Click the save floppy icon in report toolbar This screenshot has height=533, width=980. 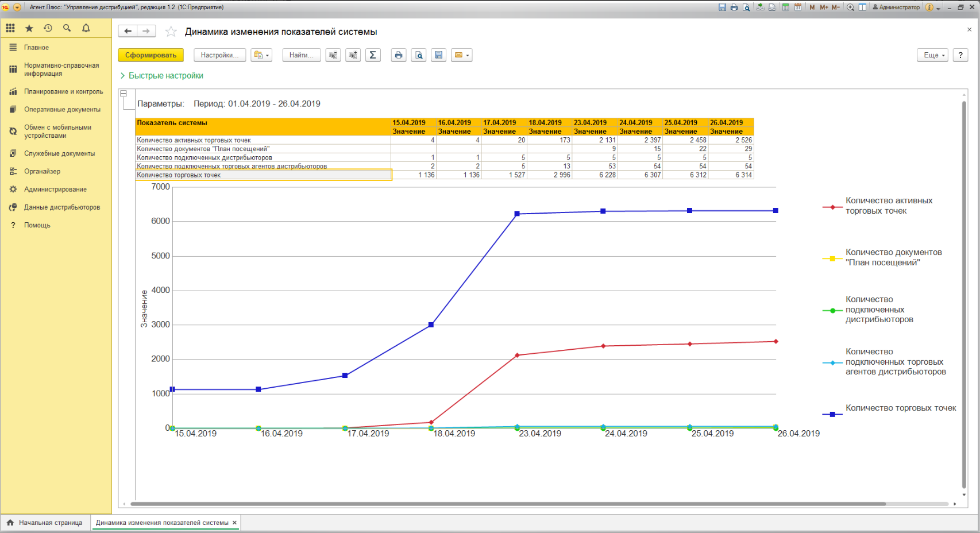pos(439,55)
